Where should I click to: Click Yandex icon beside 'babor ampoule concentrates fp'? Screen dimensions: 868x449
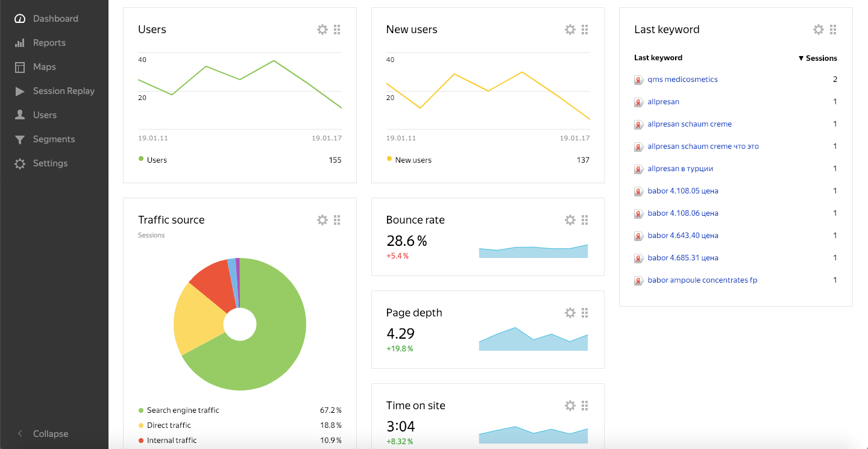[x=639, y=281]
